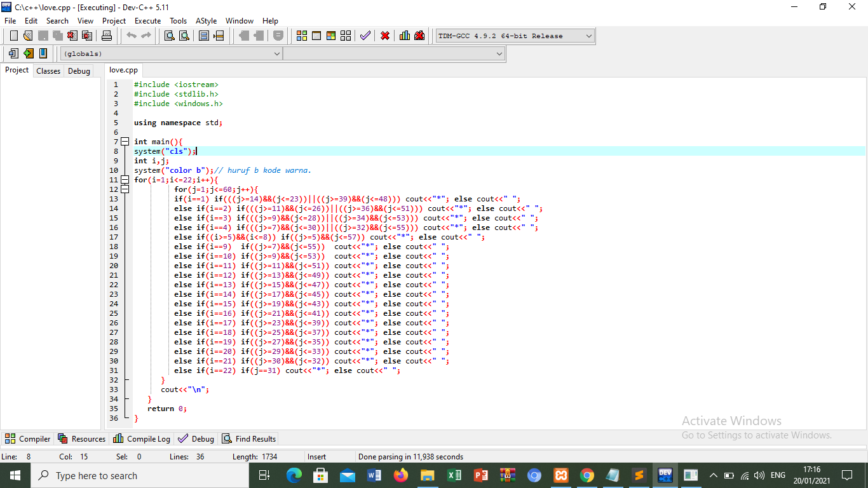Select the Project tab in left panel
This screenshot has height=488, width=868.
click(x=17, y=70)
